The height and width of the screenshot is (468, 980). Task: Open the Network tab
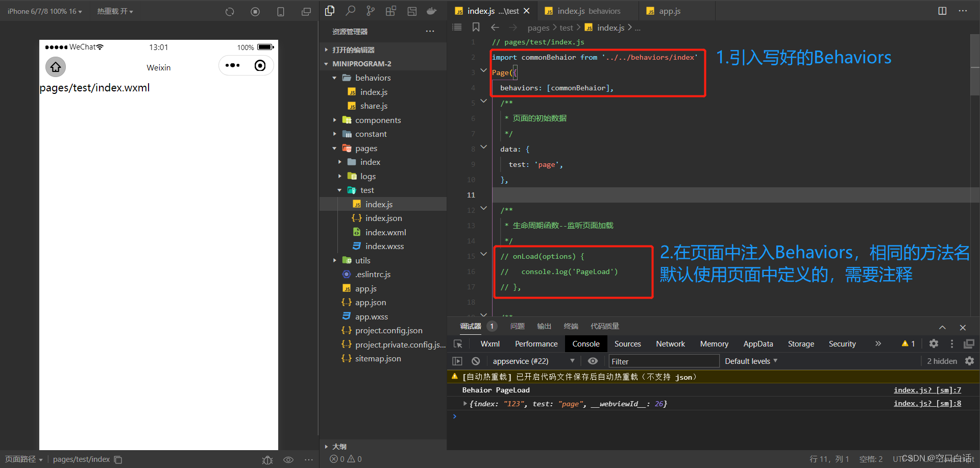coord(670,344)
